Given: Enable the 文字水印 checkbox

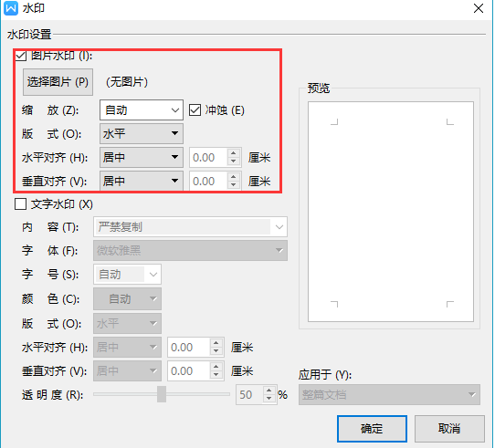Looking at the screenshot, I should (20, 204).
